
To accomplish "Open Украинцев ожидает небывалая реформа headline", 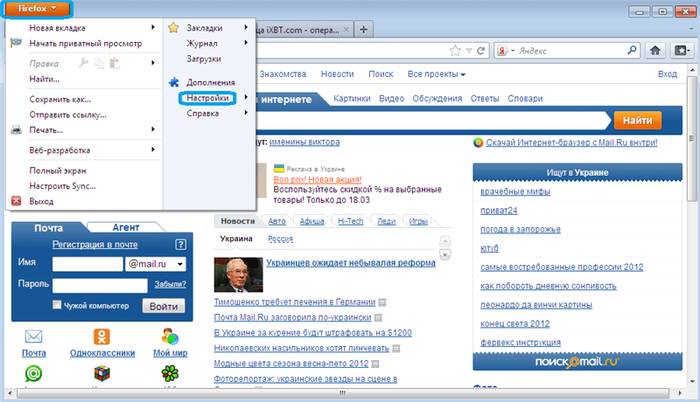I will [351, 263].
